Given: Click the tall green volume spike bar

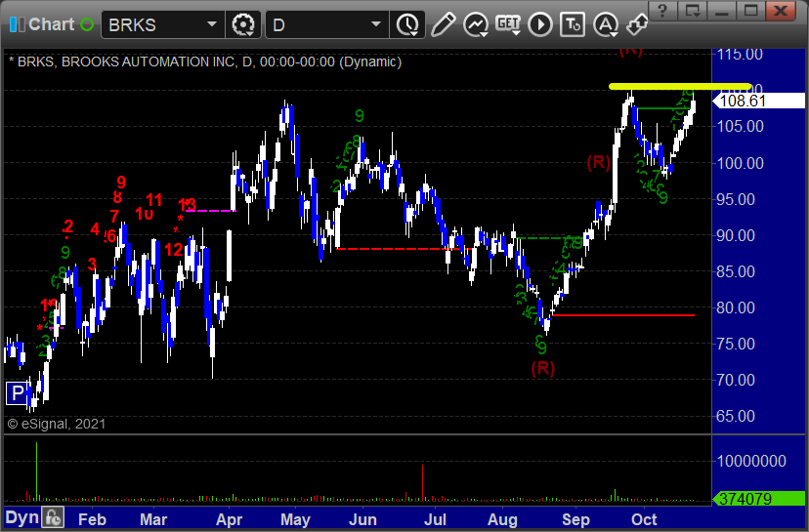Looking at the screenshot, I should coord(36,471).
